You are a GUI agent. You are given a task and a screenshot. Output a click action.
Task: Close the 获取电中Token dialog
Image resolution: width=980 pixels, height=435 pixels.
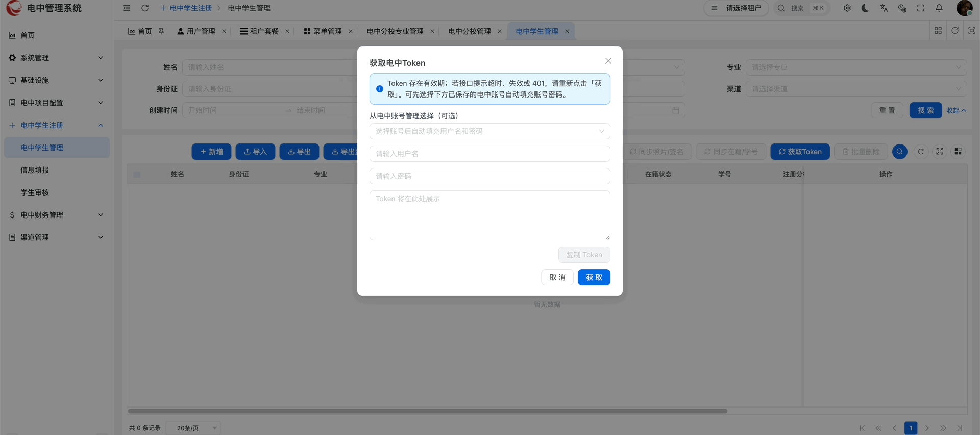tap(608, 61)
